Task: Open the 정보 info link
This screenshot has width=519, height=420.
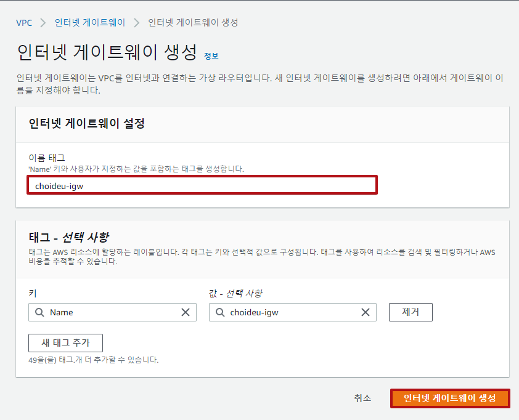Action: point(211,56)
